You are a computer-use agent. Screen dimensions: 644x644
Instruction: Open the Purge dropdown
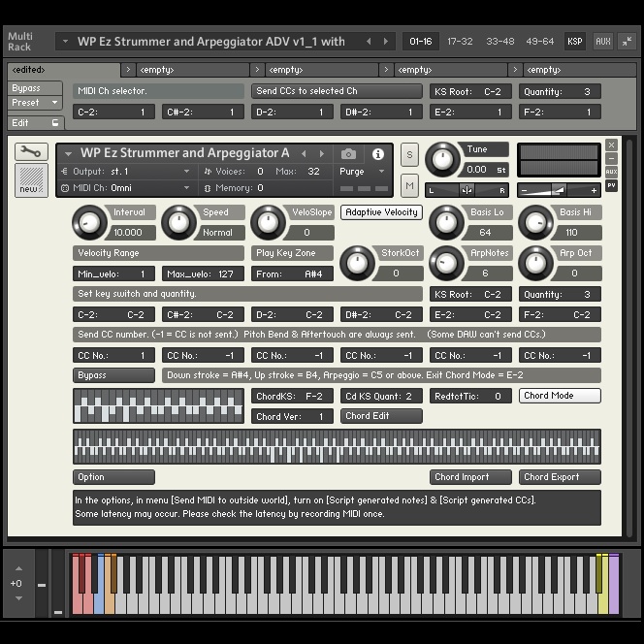[x=362, y=172]
